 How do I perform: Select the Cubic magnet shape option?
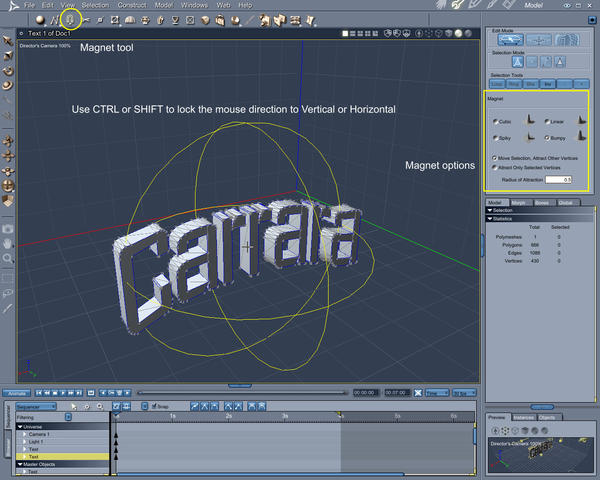[496, 121]
